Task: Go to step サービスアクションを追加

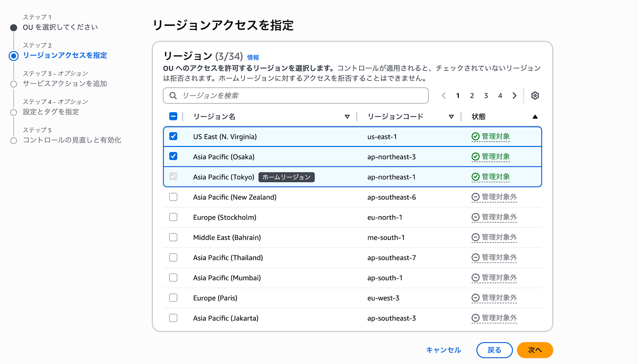Action: tap(65, 84)
